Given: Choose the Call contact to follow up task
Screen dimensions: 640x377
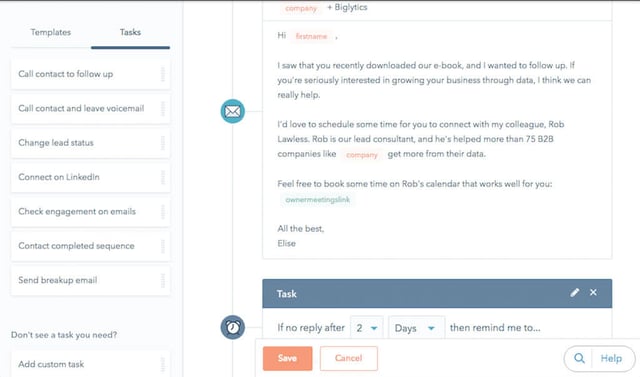Looking at the screenshot, I should tap(90, 74).
